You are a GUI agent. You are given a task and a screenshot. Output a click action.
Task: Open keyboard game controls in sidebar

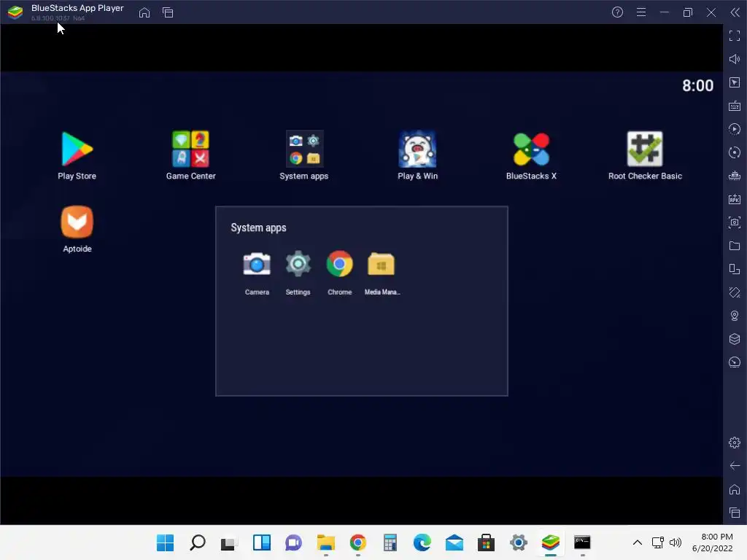point(735,106)
